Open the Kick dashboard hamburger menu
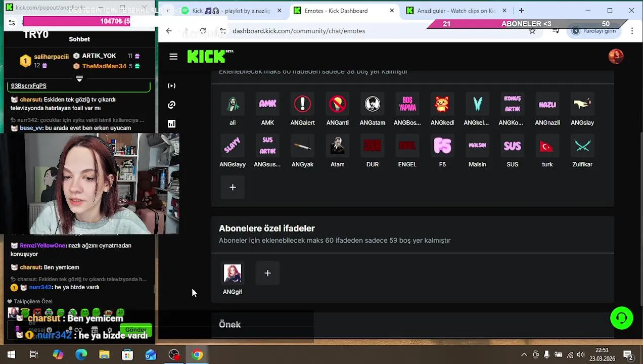This screenshot has height=364, width=643. click(173, 57)
